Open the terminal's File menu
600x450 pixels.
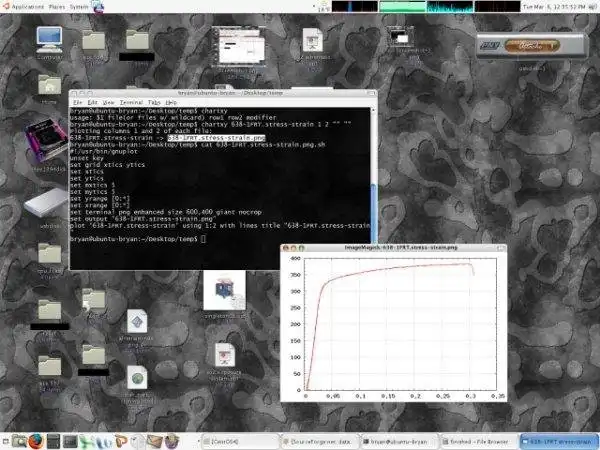click(78, 103)
